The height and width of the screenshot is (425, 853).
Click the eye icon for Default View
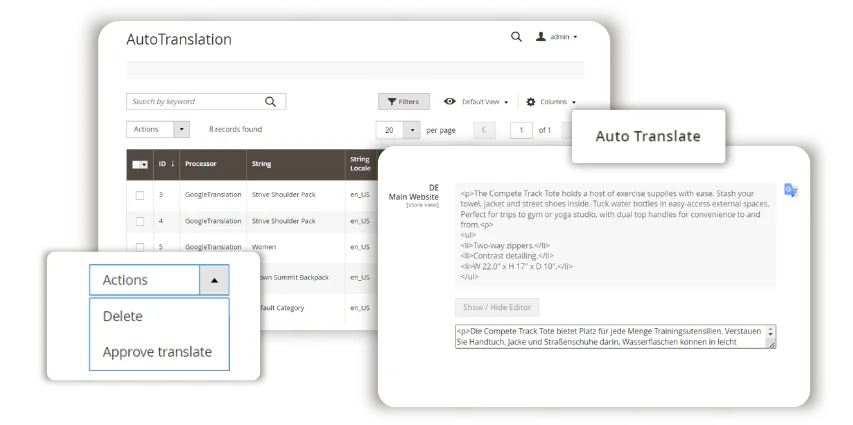449,102
